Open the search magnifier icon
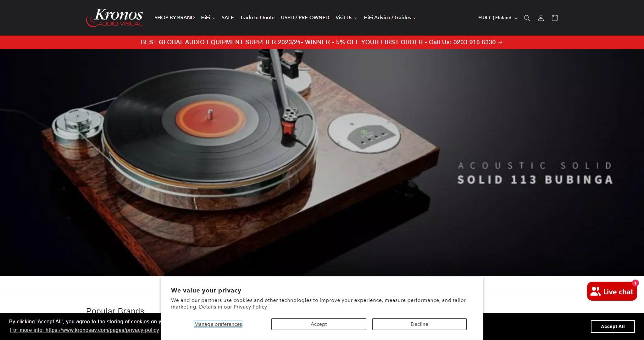 527,18
